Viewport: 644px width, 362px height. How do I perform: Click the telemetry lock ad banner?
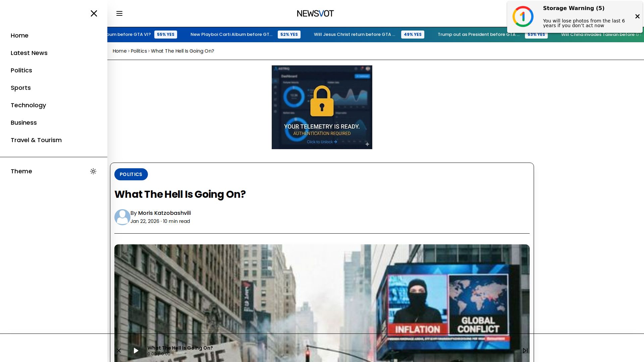coord(322,107)
